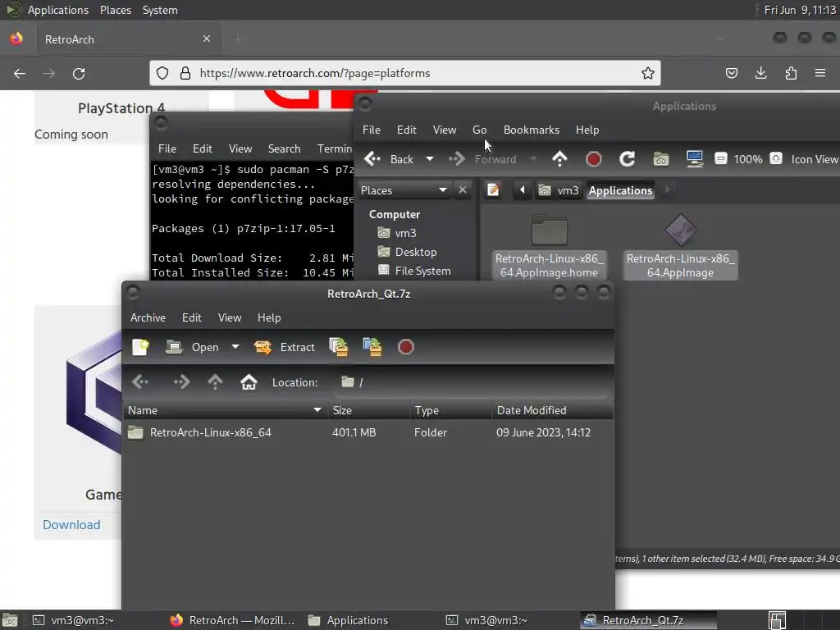Go up to parent folder in file manager
840x630 pixels.
click(x=559, y=159)
